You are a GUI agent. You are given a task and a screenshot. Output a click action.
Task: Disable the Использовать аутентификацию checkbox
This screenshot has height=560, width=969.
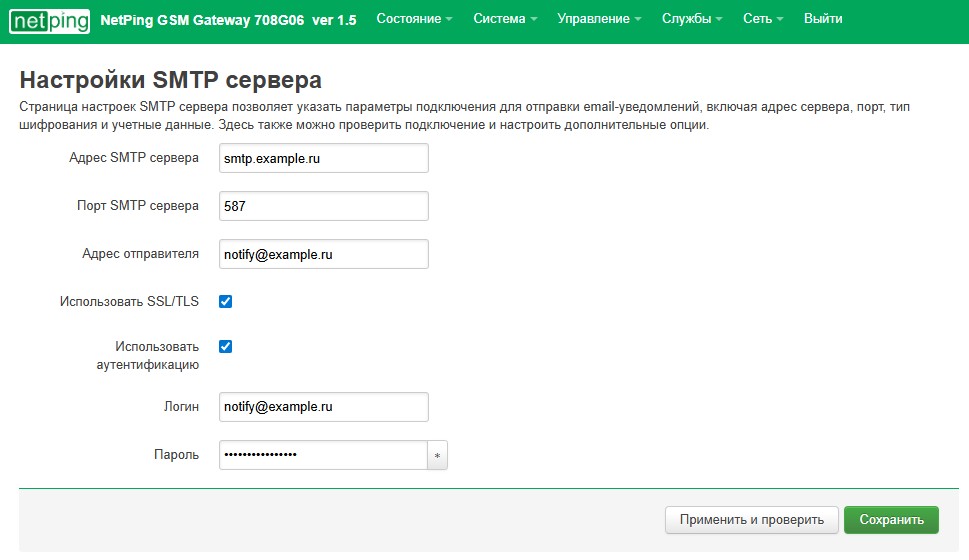click(x=226, y=346)
